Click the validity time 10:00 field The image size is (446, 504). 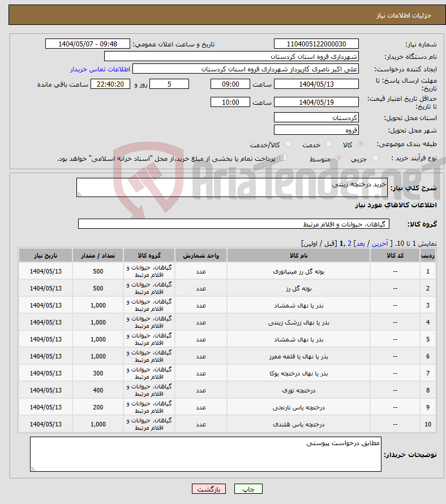point(230,102)
